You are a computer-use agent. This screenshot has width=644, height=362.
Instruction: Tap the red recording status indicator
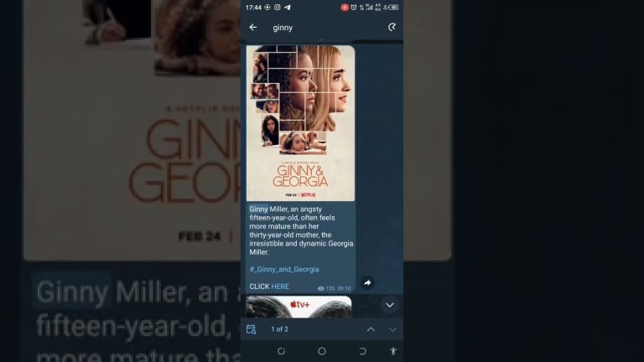click(x=345, y=8)
